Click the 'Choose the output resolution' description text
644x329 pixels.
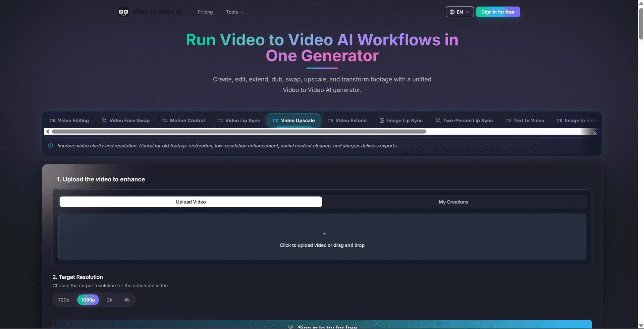(x=111, y=286)
